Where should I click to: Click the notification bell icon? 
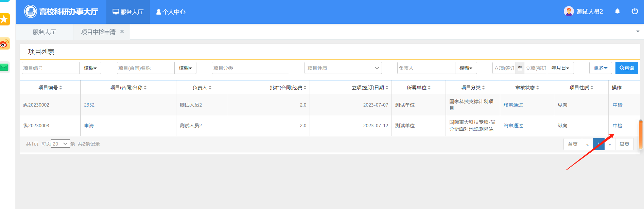coord(617,12)
